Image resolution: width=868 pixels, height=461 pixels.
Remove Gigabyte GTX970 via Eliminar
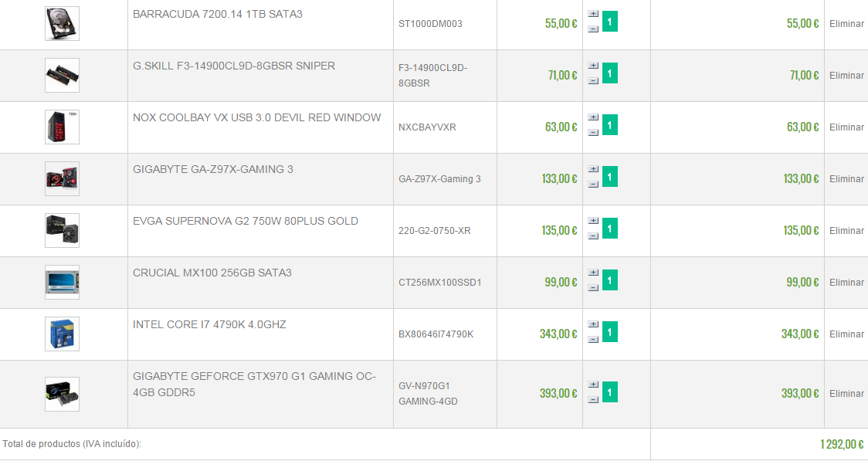tap(846, 394)
